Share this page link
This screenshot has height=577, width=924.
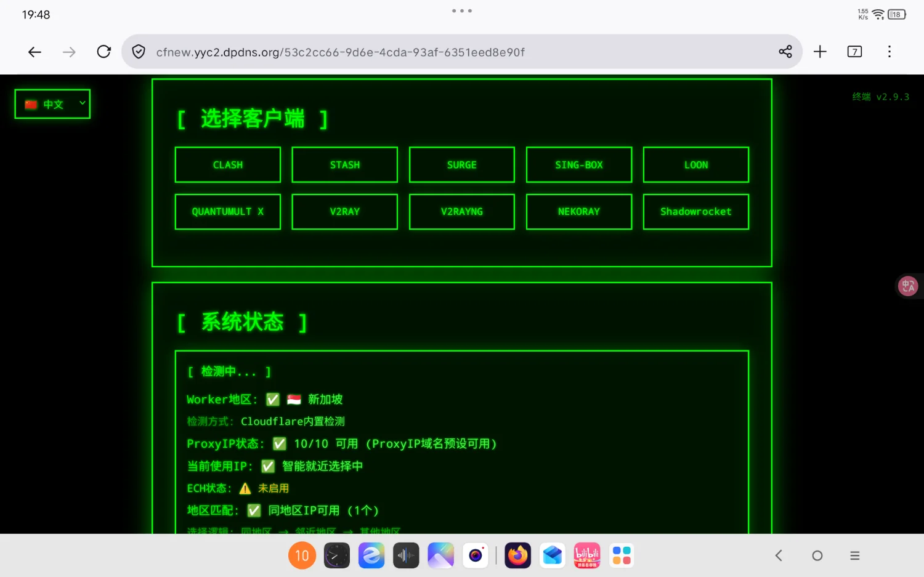tap(785, 52)
